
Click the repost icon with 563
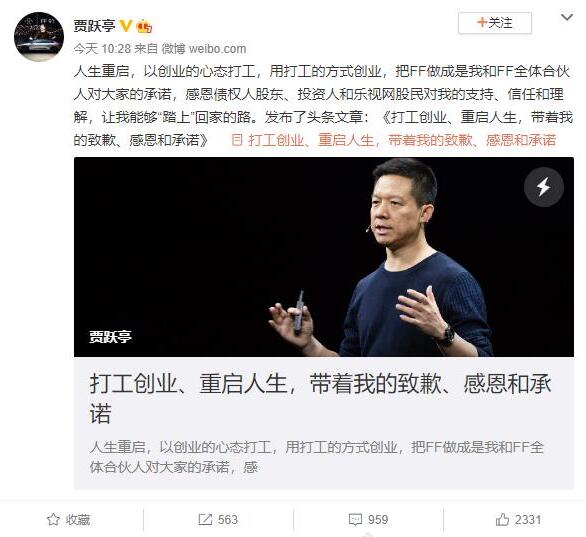tap(218, 519)
